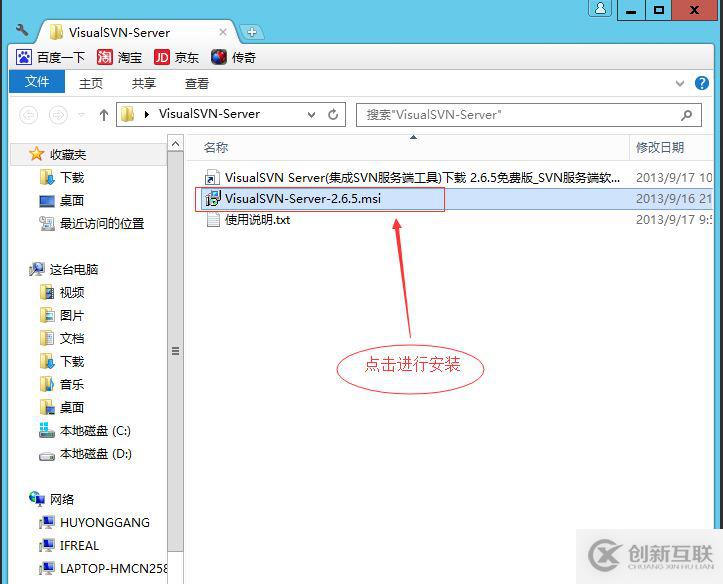Select the VisualSVN-Server tab
Image resolution: width=723 pixels, height=584 pixels.
[x=138, y=32]
